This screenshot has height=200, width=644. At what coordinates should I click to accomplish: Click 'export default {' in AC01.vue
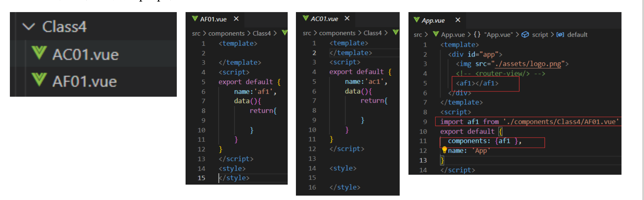tap(360, 72)
